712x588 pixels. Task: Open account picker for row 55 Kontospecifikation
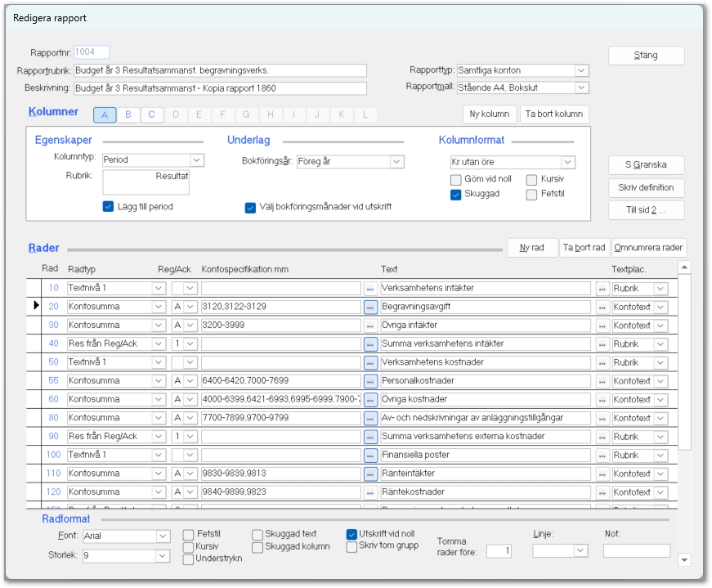pos(370,381)
